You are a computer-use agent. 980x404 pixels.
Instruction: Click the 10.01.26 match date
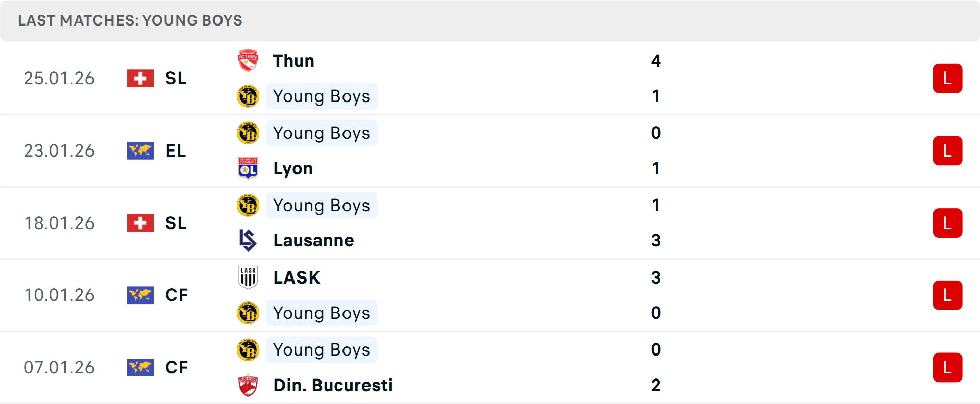click(x=59, y=295)
